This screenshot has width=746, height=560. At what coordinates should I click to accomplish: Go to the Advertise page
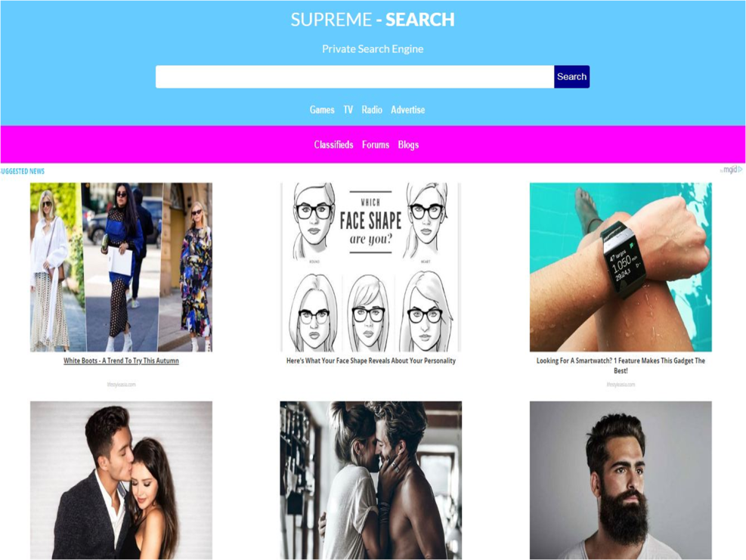(407, 110)
